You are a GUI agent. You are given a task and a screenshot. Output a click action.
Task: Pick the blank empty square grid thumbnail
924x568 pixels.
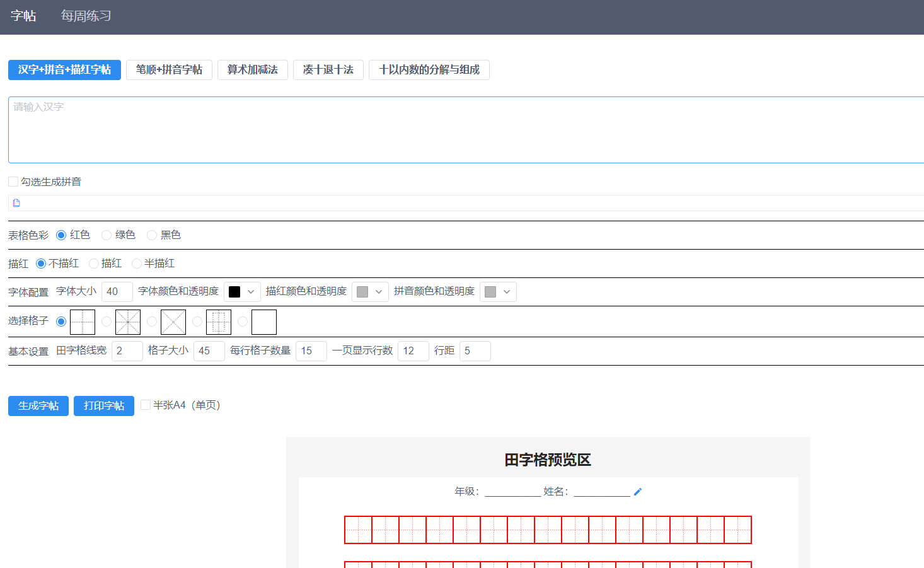point(264,322)
